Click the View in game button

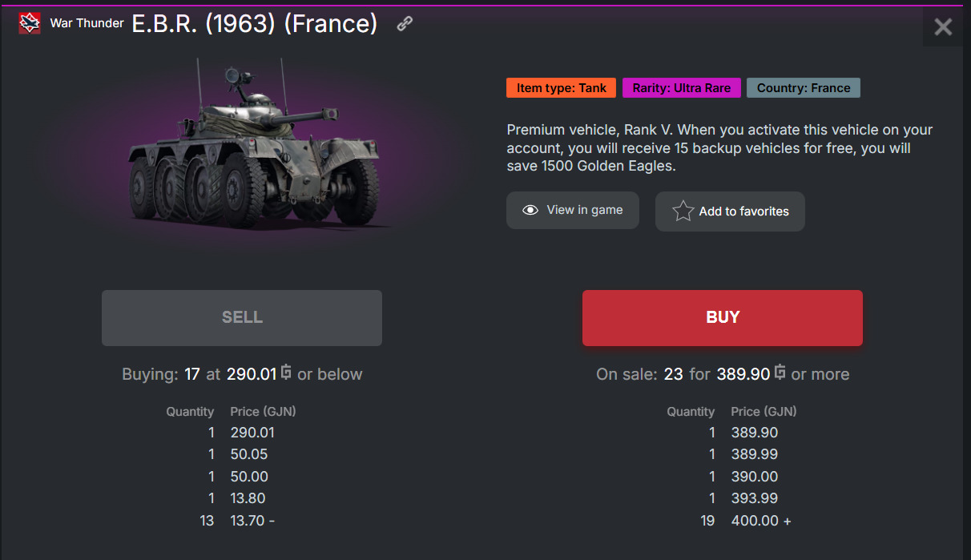click(572, 210)
